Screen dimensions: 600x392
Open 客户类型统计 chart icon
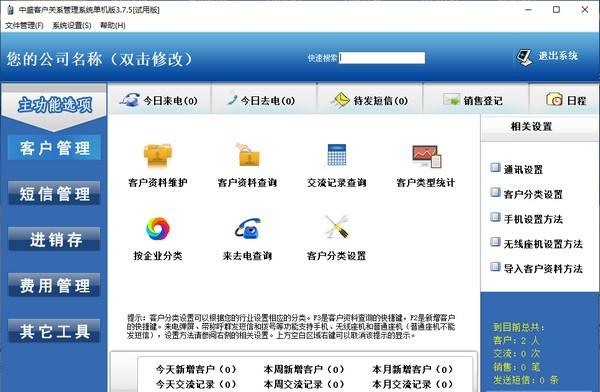pos(427,156)
